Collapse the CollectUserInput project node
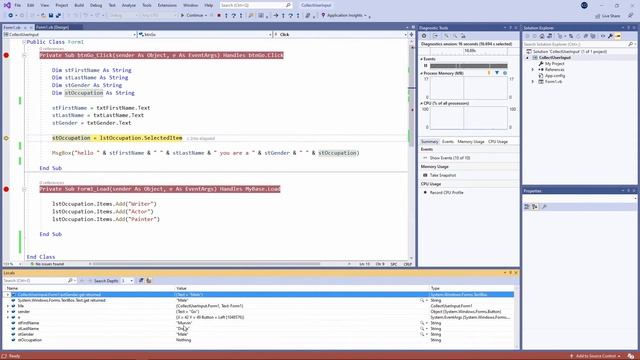Screen dimensions: 640x360 [x=527, y=58]
